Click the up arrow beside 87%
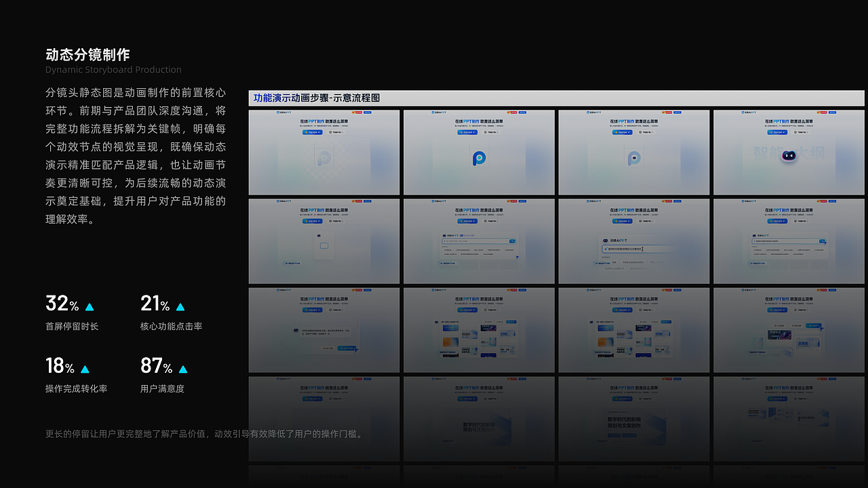This screenshot has width=868, height=488. coord(182,369)
